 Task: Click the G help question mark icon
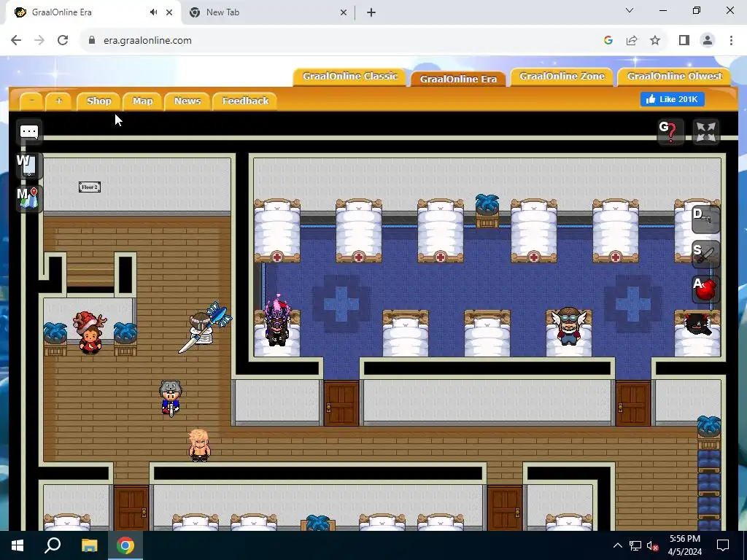pos(670,131)
